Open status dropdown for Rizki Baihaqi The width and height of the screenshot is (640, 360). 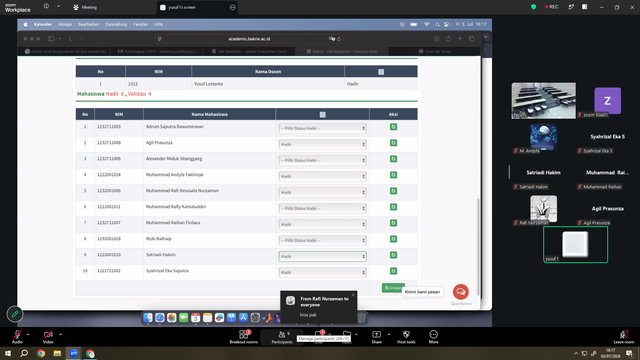[322, 240]
